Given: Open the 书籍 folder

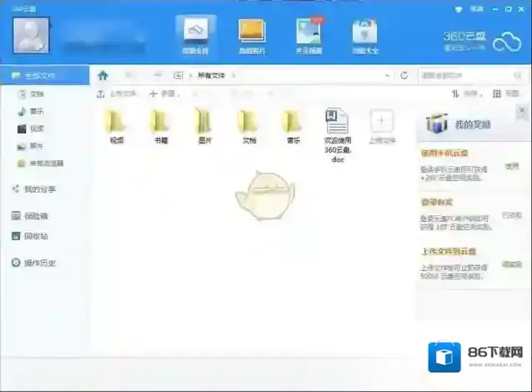Looking at the screenshot, I should pos(161,126).
